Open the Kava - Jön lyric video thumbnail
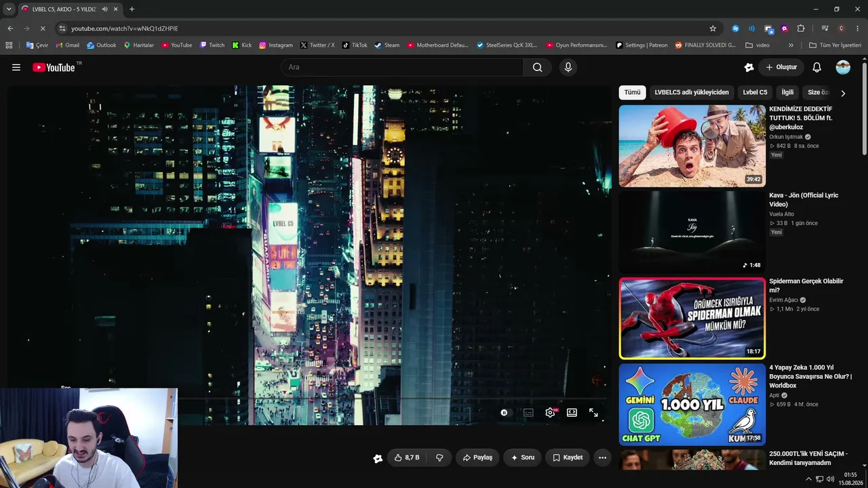 pyautogui.click(x=692, y=232)
